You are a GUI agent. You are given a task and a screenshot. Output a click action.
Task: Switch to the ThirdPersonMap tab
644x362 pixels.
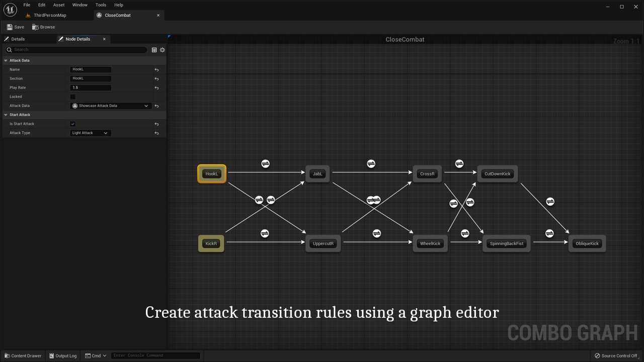pos(50,15)
